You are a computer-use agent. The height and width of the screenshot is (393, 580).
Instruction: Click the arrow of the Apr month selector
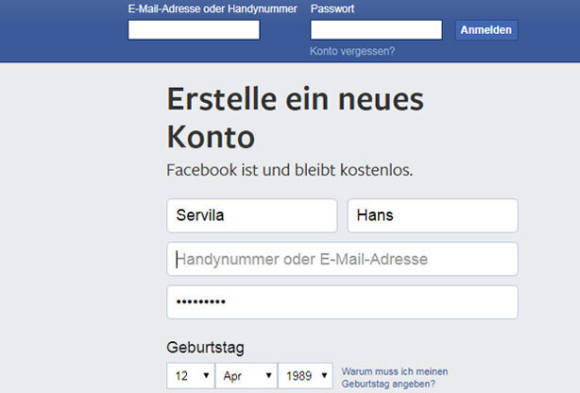pyautogui.click(x=269, y=376)
